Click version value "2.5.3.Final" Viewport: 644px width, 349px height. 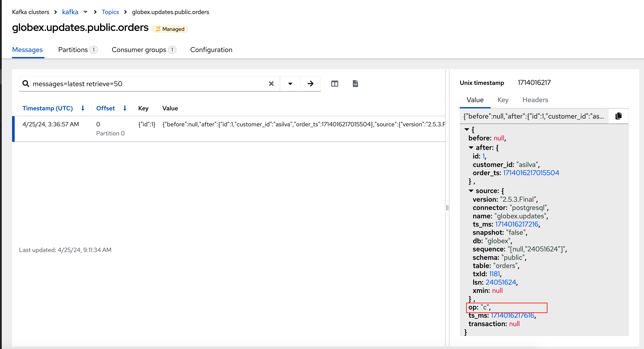pyautogui.click(x=518, y=199)
